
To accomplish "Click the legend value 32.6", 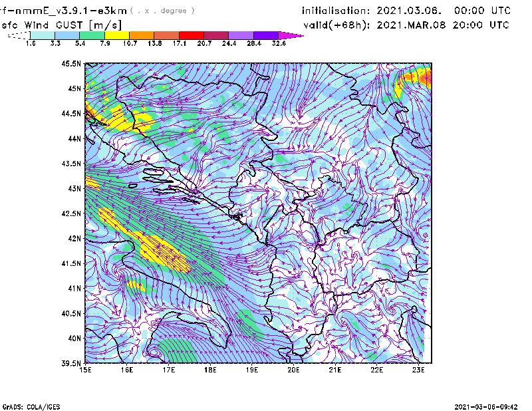I will (279, 43).
